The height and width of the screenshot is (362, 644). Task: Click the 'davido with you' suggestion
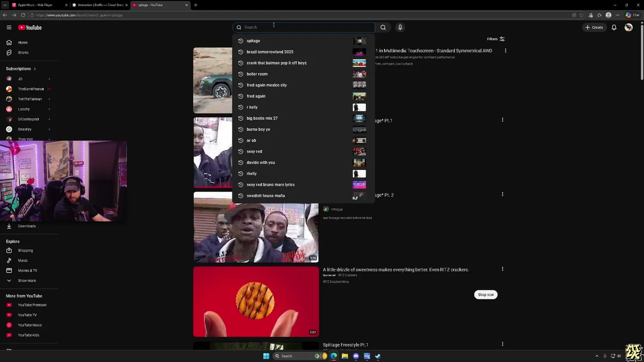point(303,162)
